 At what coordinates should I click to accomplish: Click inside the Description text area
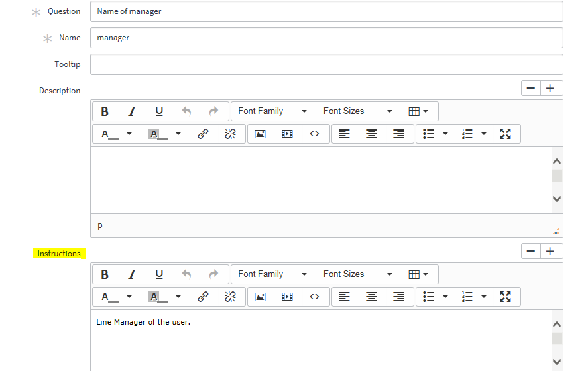tap(321, 180)
